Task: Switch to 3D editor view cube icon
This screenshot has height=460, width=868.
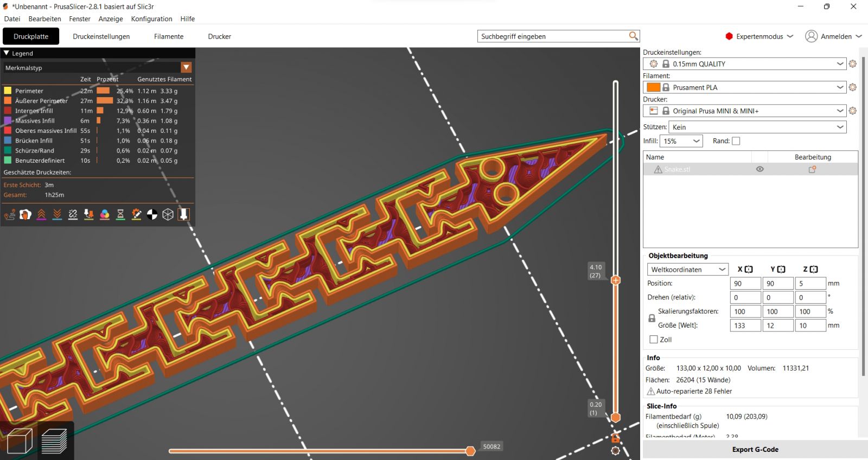Action: coord(20,440)
